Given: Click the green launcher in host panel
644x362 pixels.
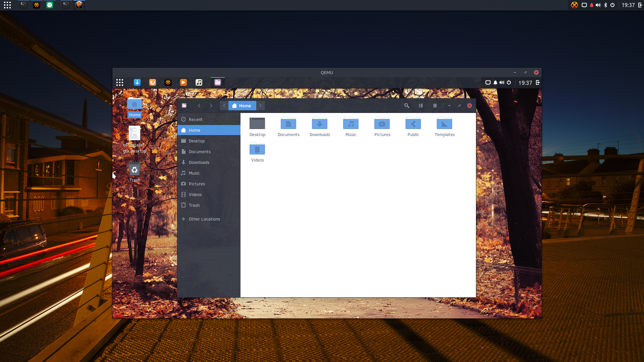Looking at the screenshot, I should [x=50, y=5].
